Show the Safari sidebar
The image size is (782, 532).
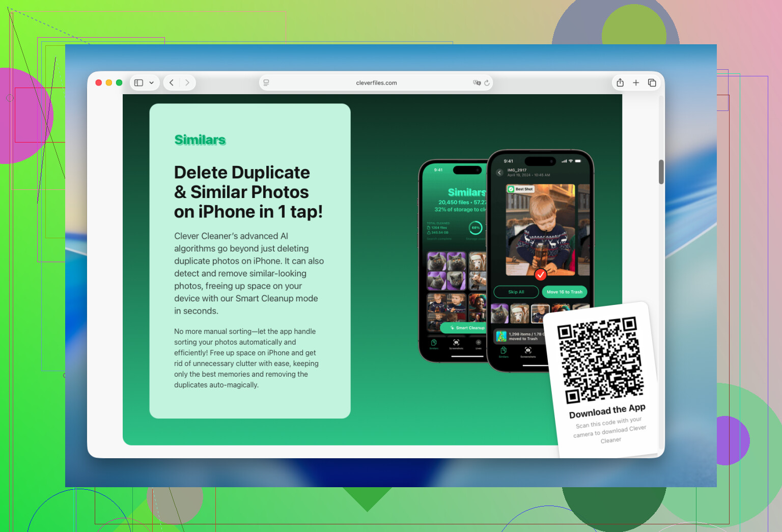tap(138, 82)
